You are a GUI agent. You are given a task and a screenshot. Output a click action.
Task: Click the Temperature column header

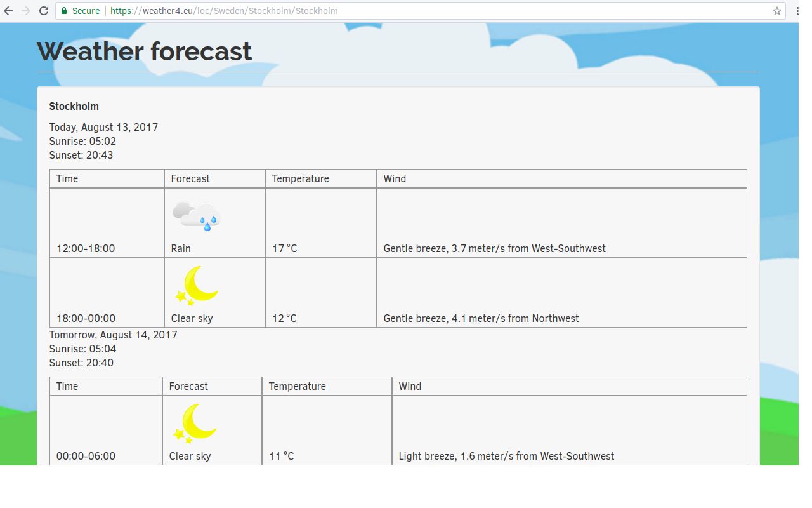click(299, 178)
